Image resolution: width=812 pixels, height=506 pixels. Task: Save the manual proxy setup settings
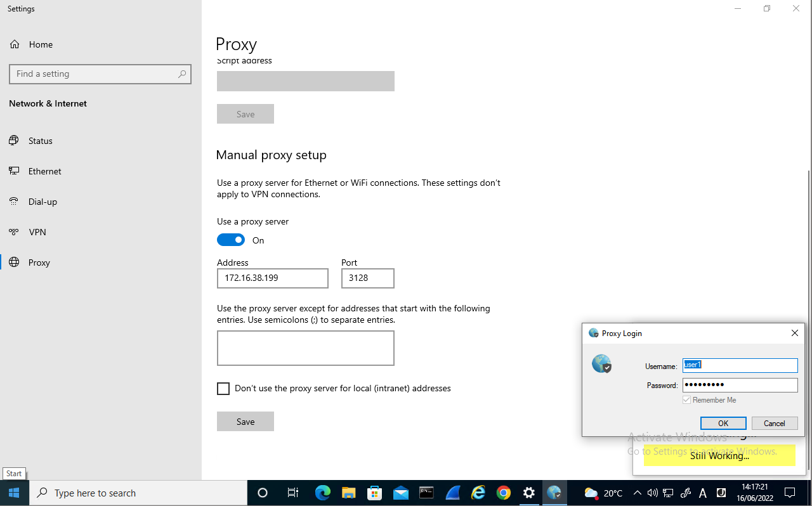(x=245, y=421)
